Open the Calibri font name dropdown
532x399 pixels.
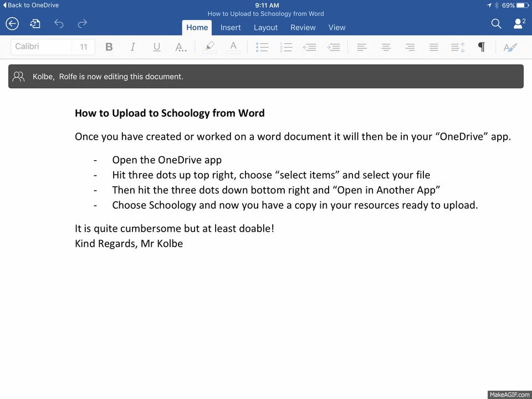[x=42, y=47]
